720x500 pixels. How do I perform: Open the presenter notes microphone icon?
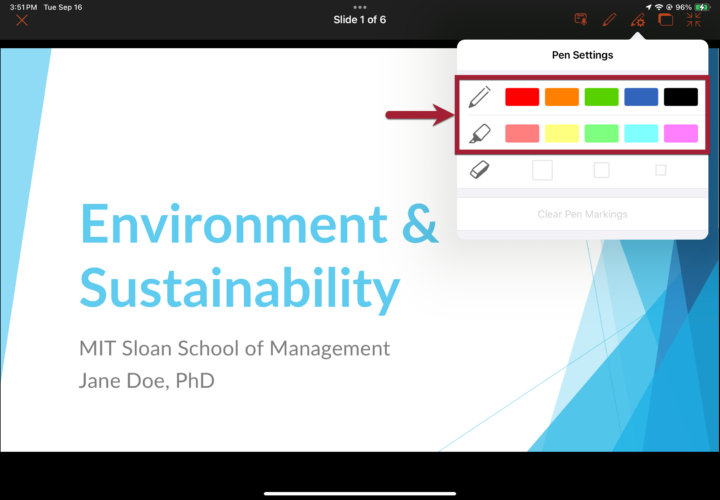580,20
